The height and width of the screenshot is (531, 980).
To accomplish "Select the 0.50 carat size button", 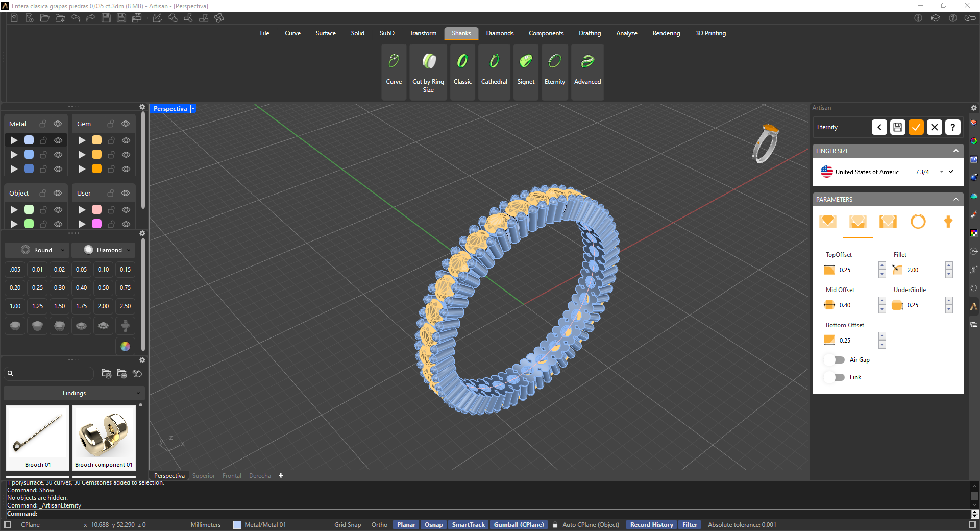I will click(x=103, y=288).
